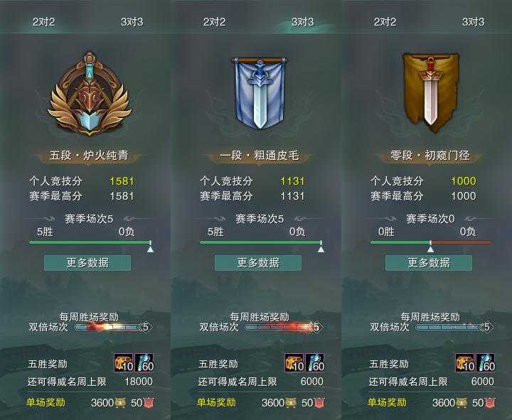The height and width of the screenshot is (420, 512).
Task: Click the gold coin icon beside 3600 in middle panel
Action: pos(291,403)
